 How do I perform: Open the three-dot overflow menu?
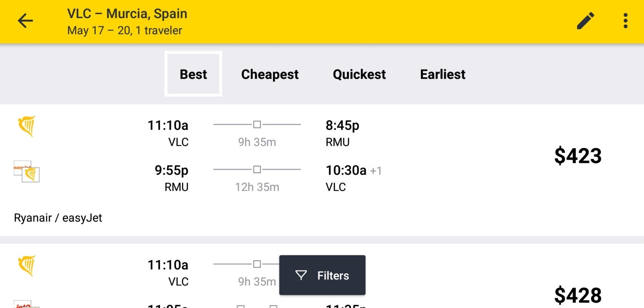[626, 21]
